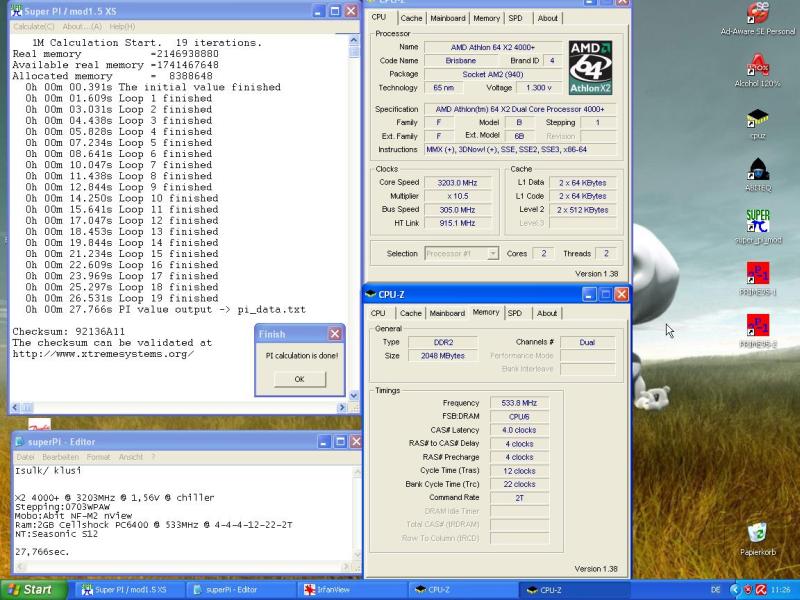This screenshot has height=600, width=800.
Task: Switch to IrfanView taskbar button
Action: 352,590
